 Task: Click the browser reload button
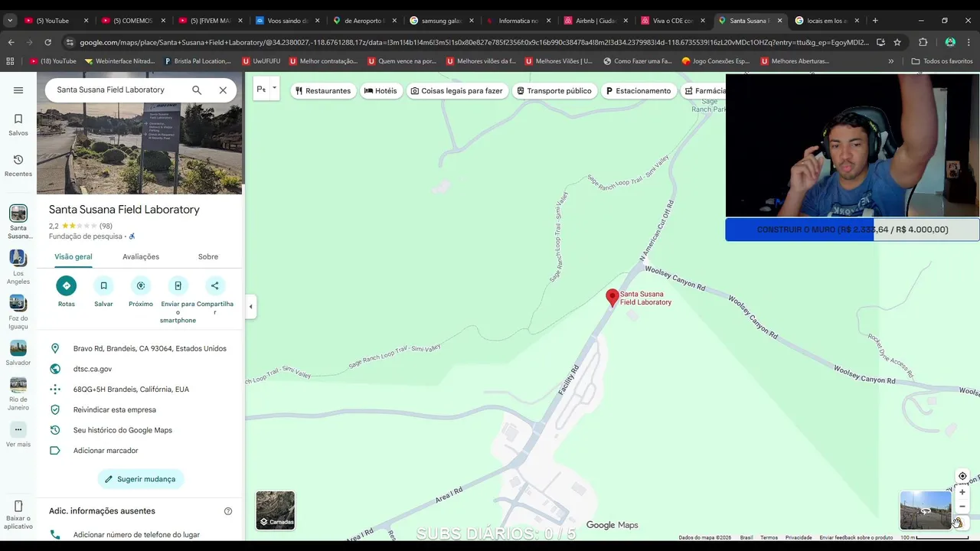coord(47,43)
